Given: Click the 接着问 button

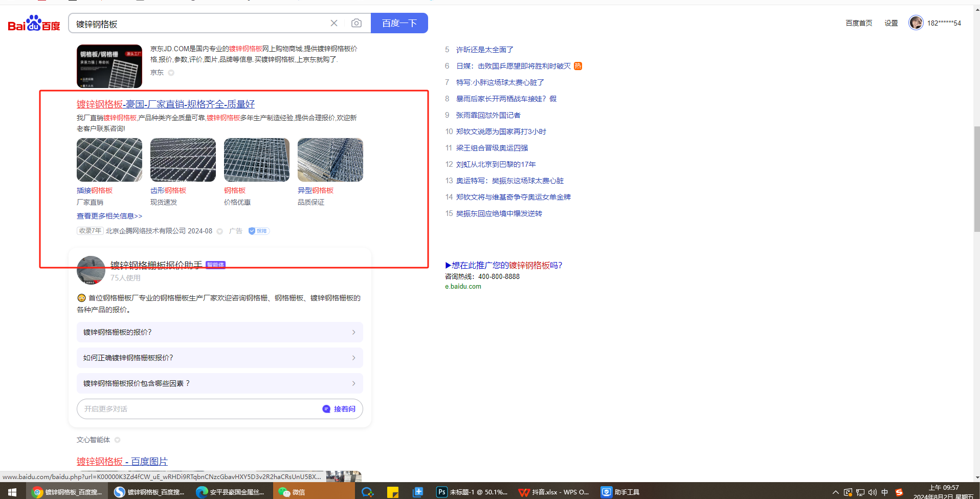Looking at the screenshot, I should tap(344, 409).
